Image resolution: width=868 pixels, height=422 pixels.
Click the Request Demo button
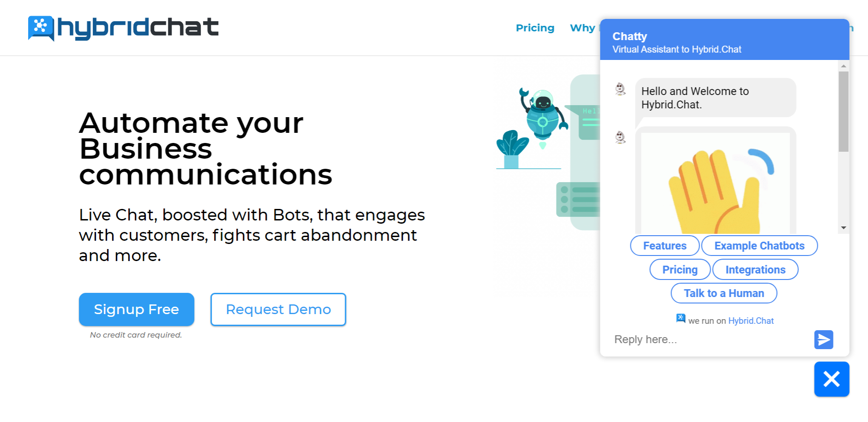pyautogui.click(x=278, y=309)
